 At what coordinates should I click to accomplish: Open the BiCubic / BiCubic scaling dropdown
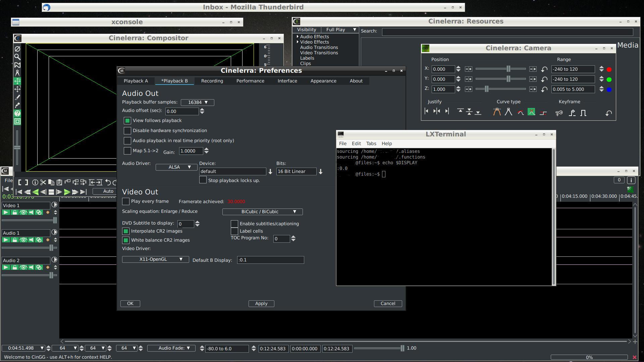(x=262, y=212)
